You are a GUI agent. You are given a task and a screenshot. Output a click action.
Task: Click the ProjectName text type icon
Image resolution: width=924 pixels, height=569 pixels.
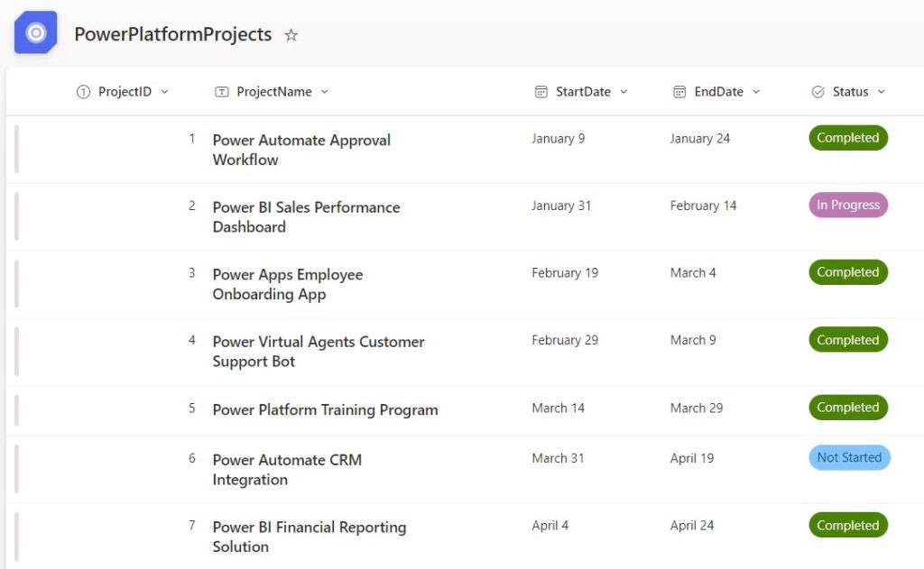click(222, 92)
